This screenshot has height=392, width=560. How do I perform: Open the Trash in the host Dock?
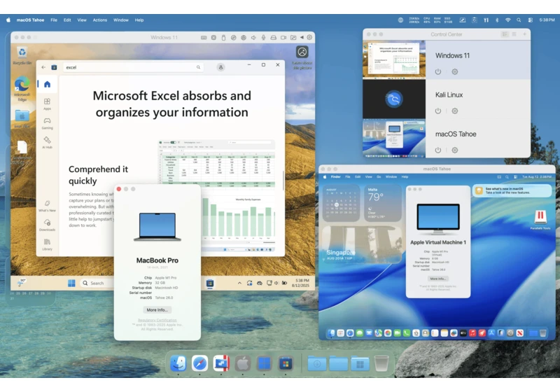(381, 364)
